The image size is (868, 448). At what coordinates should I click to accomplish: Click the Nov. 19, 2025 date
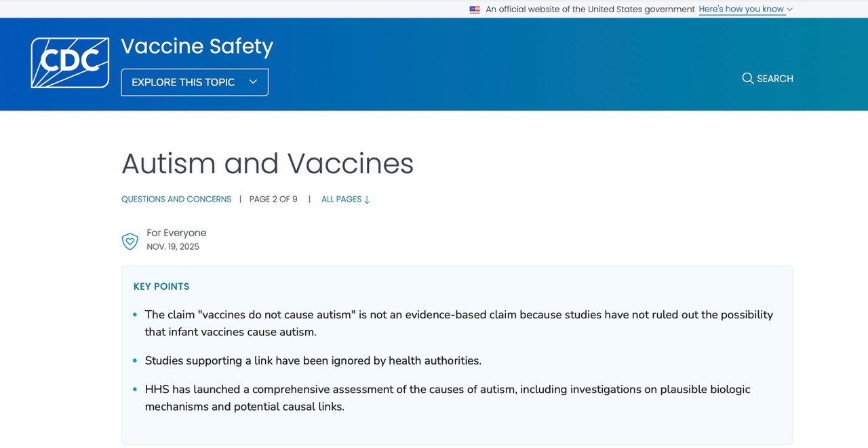[173, 247]
